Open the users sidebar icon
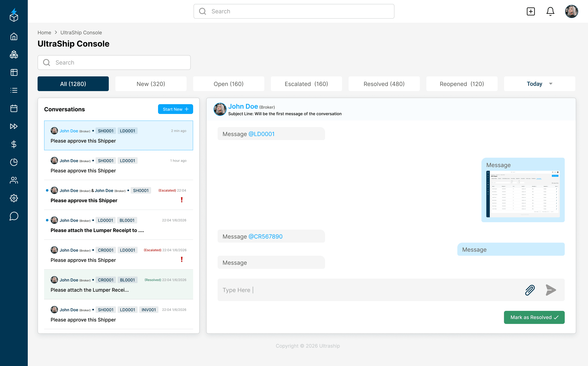Screen dimensions: 588x366 click(14, 180)
